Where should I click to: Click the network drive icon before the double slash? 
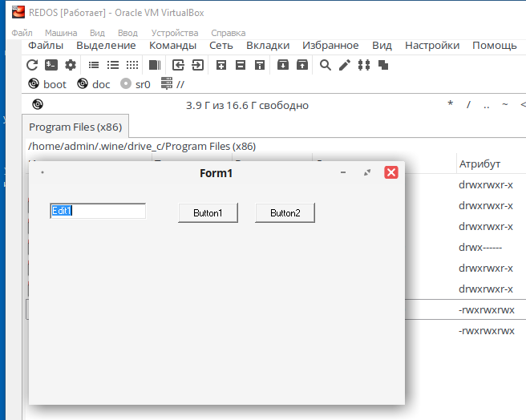167,84
